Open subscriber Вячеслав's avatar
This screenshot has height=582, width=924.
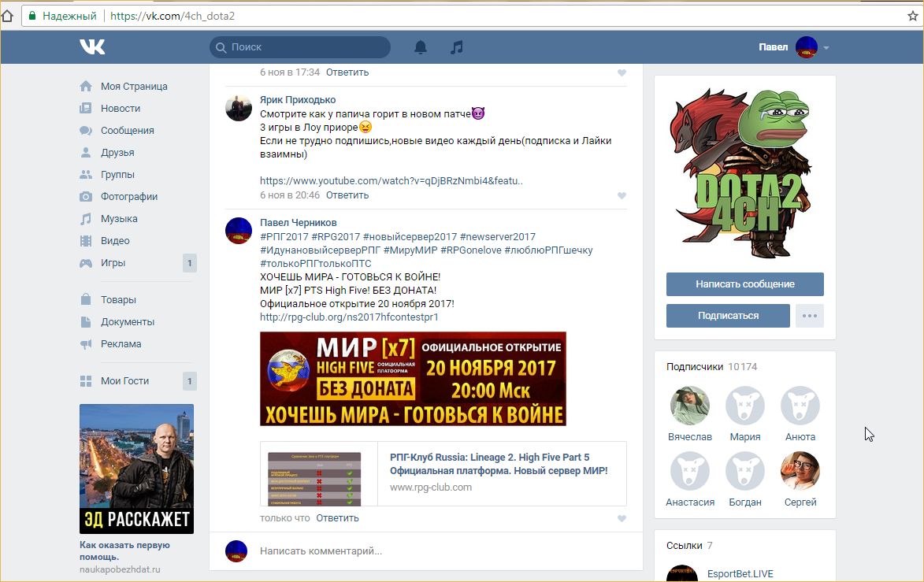[689, 406]
